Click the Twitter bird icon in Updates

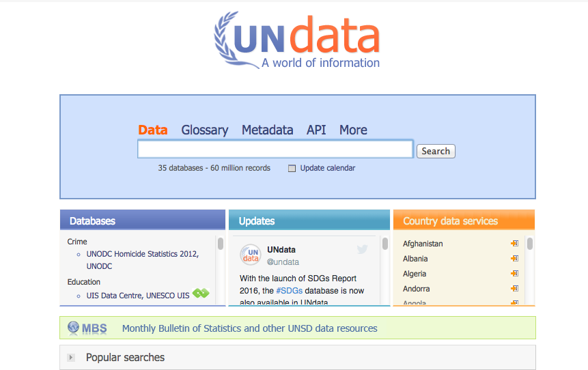tap(362, 249)
